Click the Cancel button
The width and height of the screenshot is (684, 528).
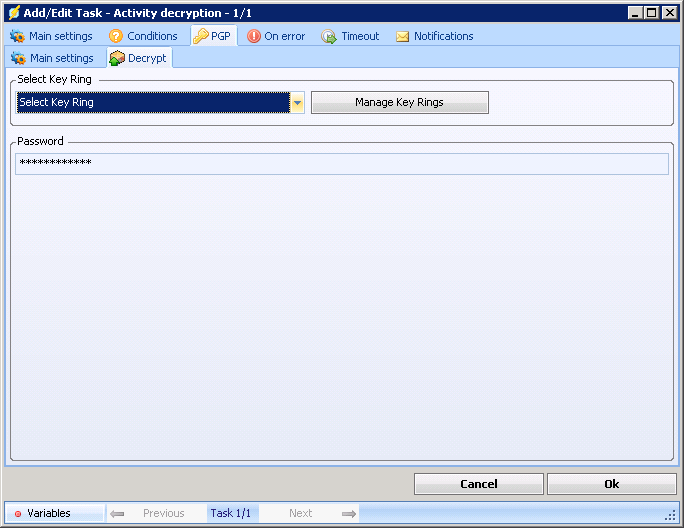pyautogui.click(x=478, y=484)
